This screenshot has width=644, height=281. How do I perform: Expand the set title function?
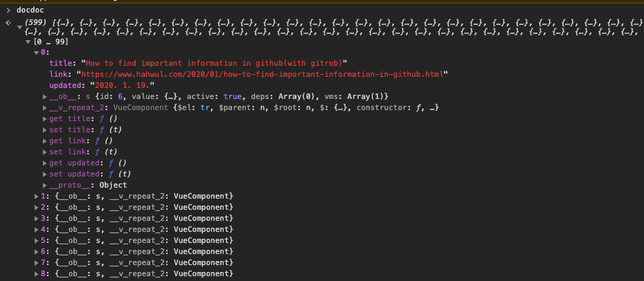point(45,130)
